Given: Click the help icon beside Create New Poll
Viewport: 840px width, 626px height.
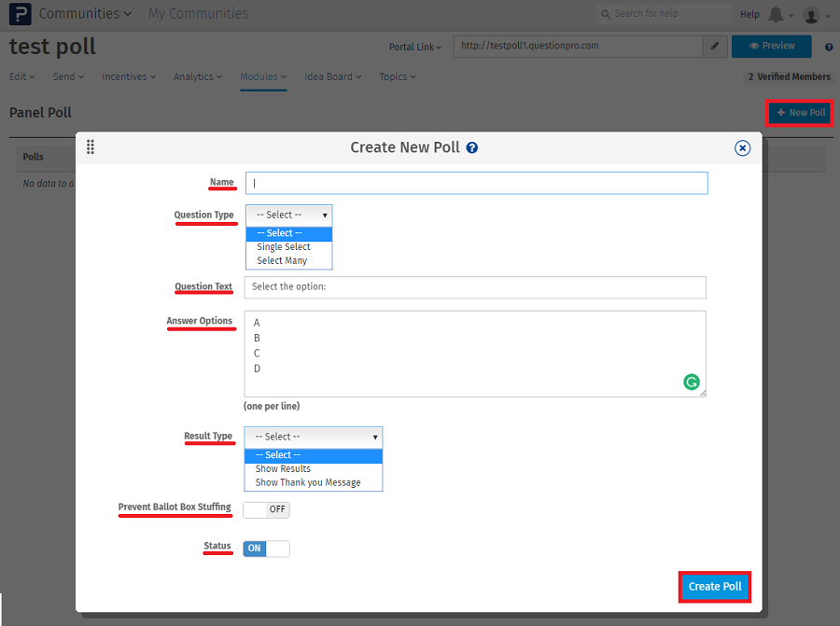Looking at the screenshot, I should click(x=472, y=147).
